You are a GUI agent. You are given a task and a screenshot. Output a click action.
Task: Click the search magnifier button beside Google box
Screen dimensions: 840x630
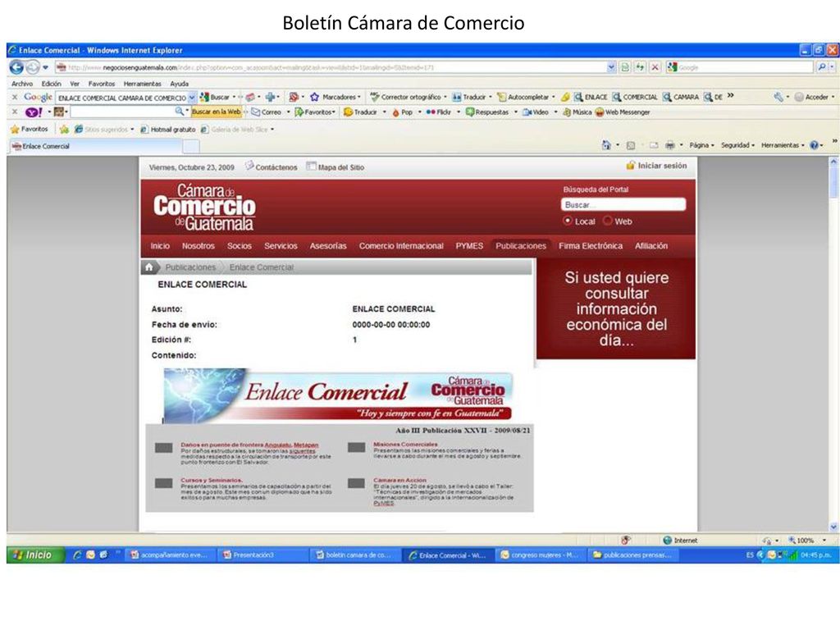(822, 67)
